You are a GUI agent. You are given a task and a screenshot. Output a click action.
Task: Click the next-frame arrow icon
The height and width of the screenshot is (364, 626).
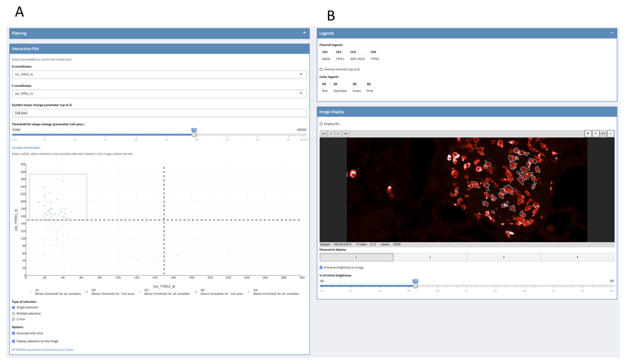pos(339,133)
